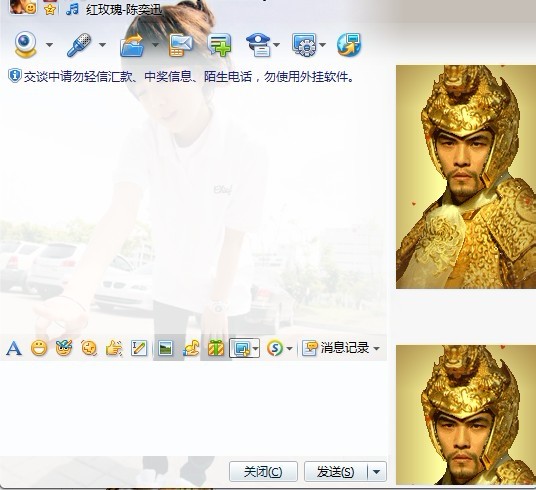Image resolution: width=536 pixels, height=490 pixels.
Task: Click the pointing hand icon
Action: click(114, 348)
